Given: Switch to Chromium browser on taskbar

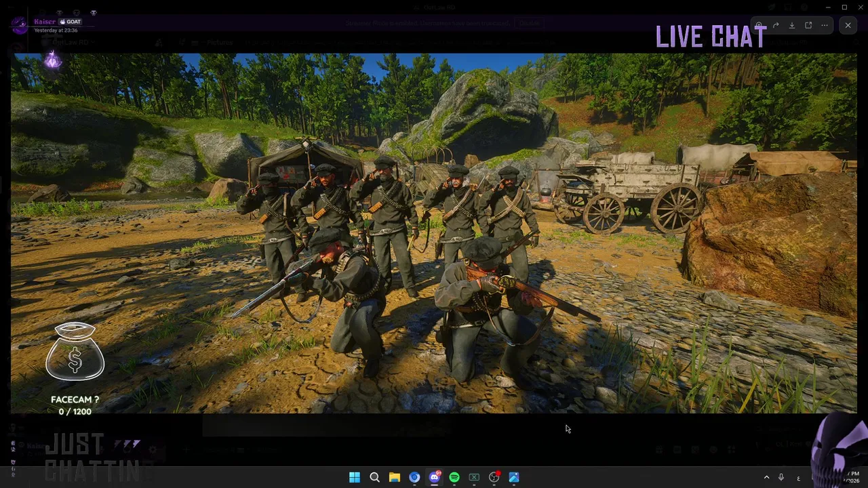Looking at the screenshot, I should (x=414, y=477).
